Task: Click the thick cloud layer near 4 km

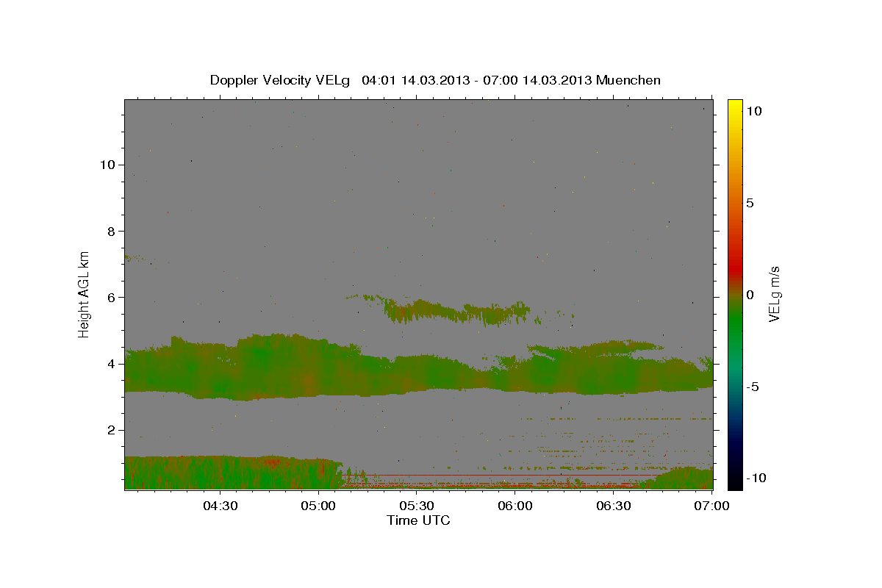Action: 418,367
